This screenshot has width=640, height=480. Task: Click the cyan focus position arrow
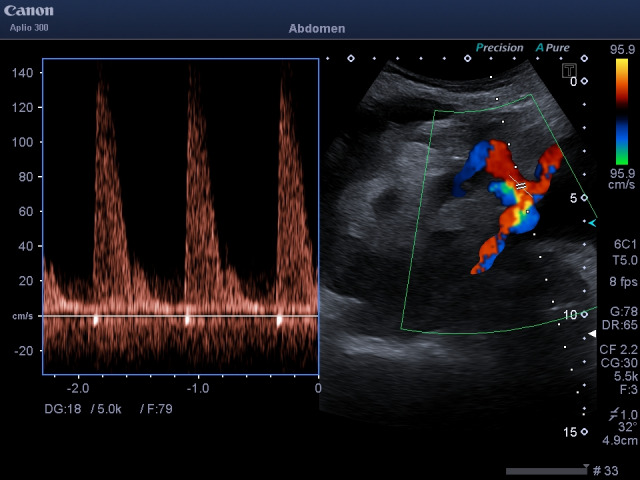(592, 222)
